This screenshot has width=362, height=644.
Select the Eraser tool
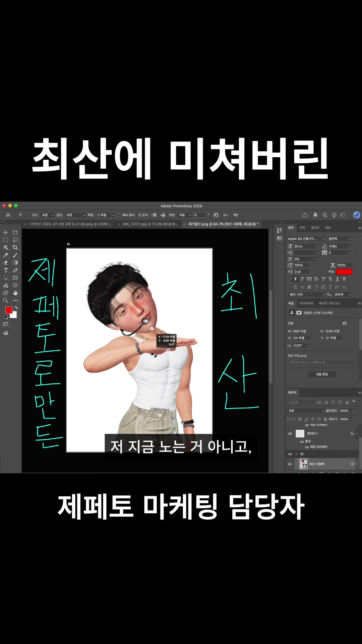6,263
